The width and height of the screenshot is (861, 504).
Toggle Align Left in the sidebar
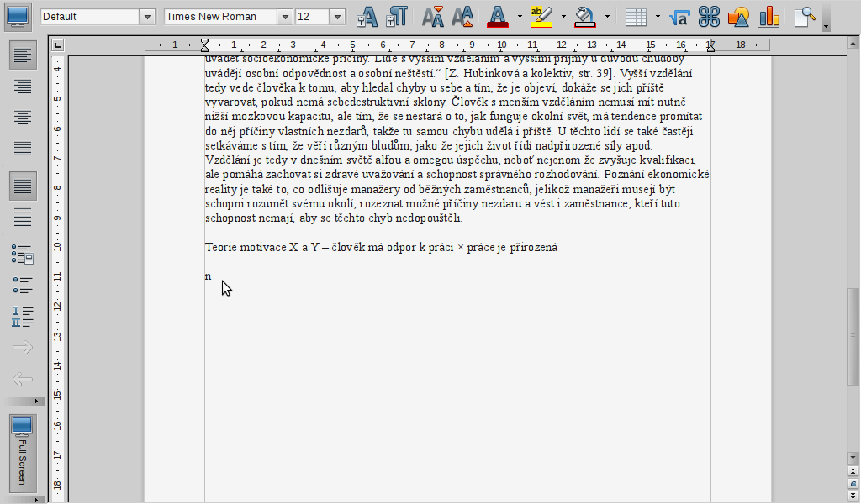tap(23, 55)
